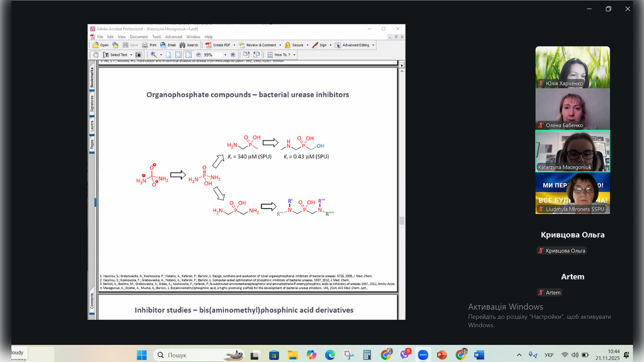Expand the Select Text tool dropdown
This screenshot has width=644, height=362.
(x=131, y=55)
